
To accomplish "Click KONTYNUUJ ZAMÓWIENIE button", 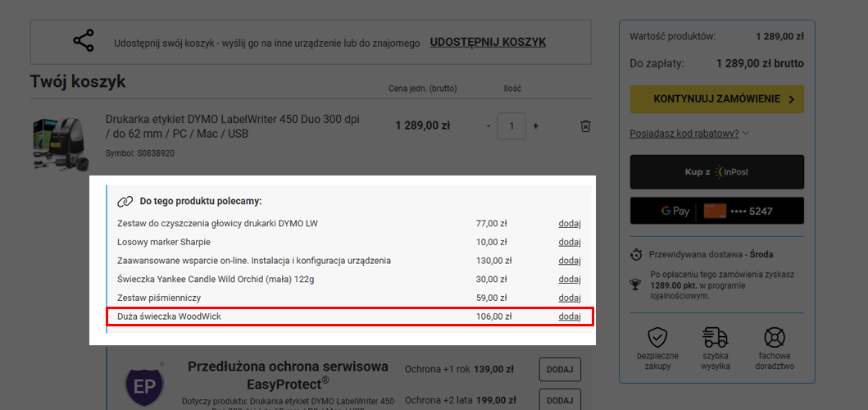I will [717, 99].
